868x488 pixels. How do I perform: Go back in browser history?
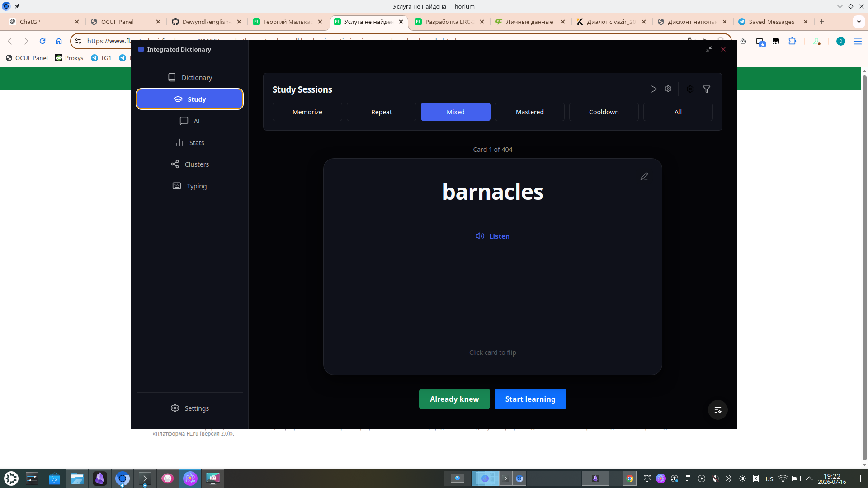[x=10, y=41]
